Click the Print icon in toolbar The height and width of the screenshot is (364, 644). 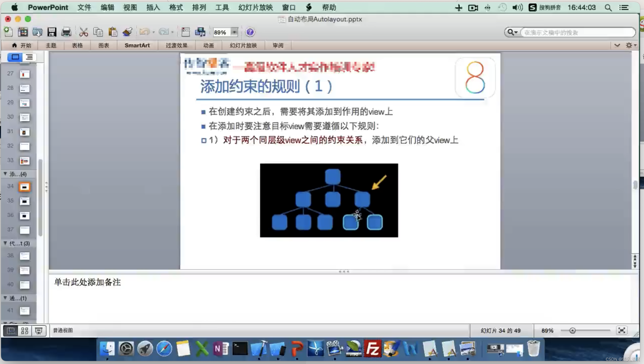pyautogui.click(x=66, y=32)
